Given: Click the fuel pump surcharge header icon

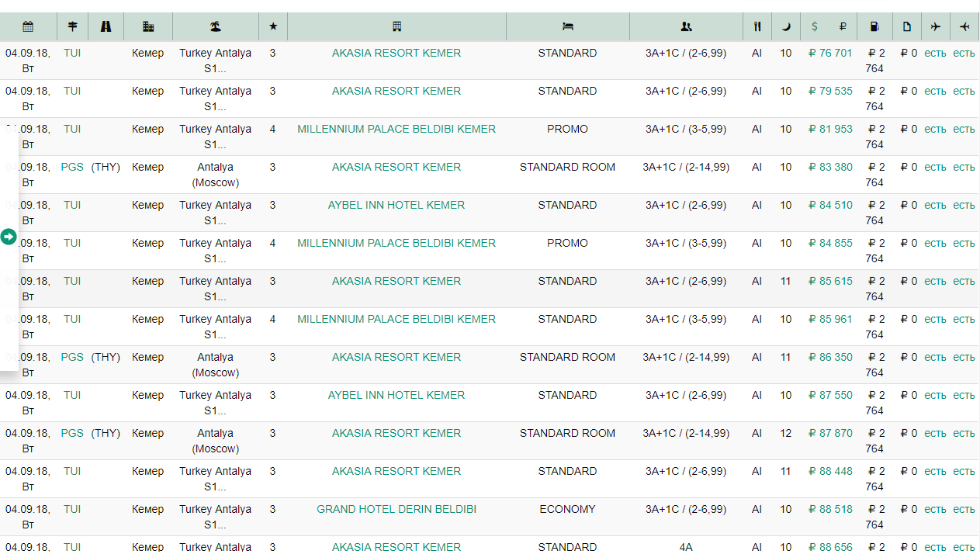Looking at the screenshot, I should [874, 26].
